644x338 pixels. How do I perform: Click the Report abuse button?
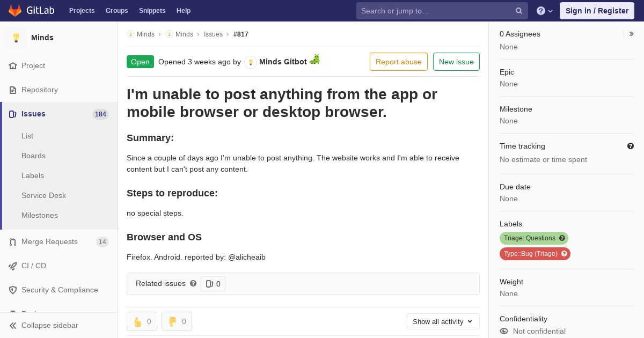tap(399, 62)
